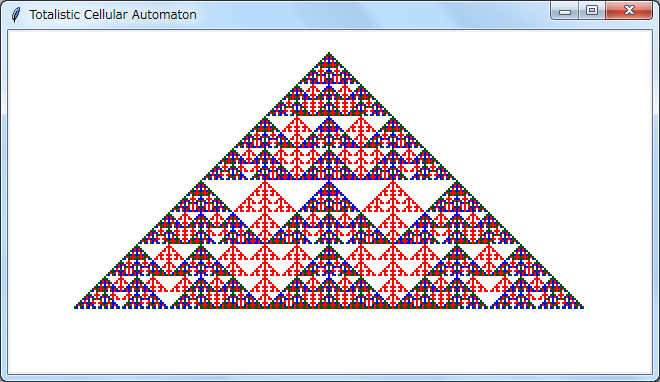
Task: Click the apex of the automaton triangle
Action: (329, 53)
